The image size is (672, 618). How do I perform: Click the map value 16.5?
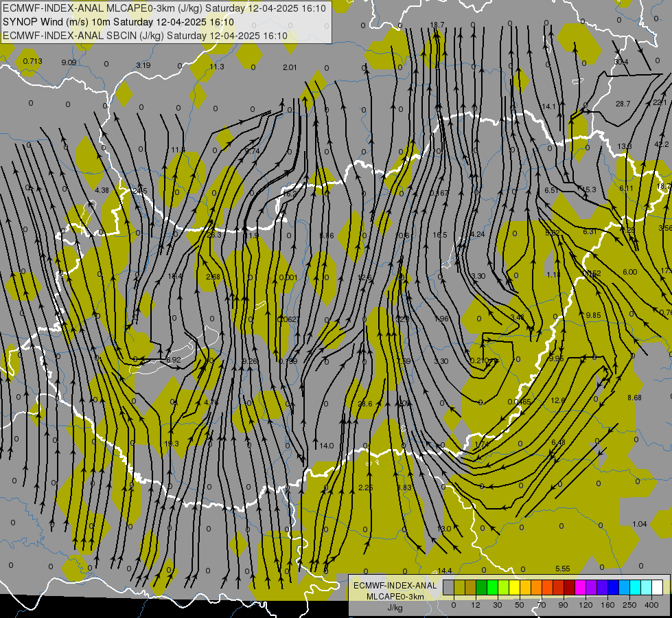(x=440, y=235)
